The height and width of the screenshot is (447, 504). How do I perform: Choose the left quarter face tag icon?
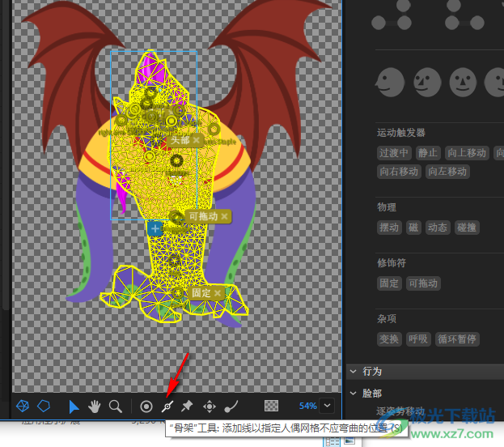(427, 82)
